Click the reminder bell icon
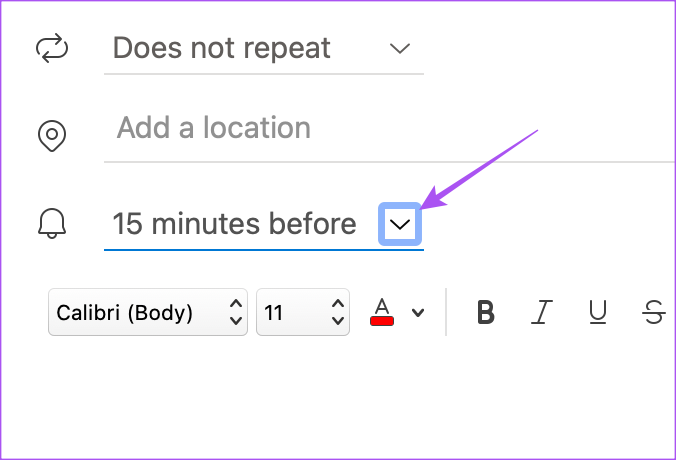The width and height of the screenshot is (676, 460). click(50, 224)
